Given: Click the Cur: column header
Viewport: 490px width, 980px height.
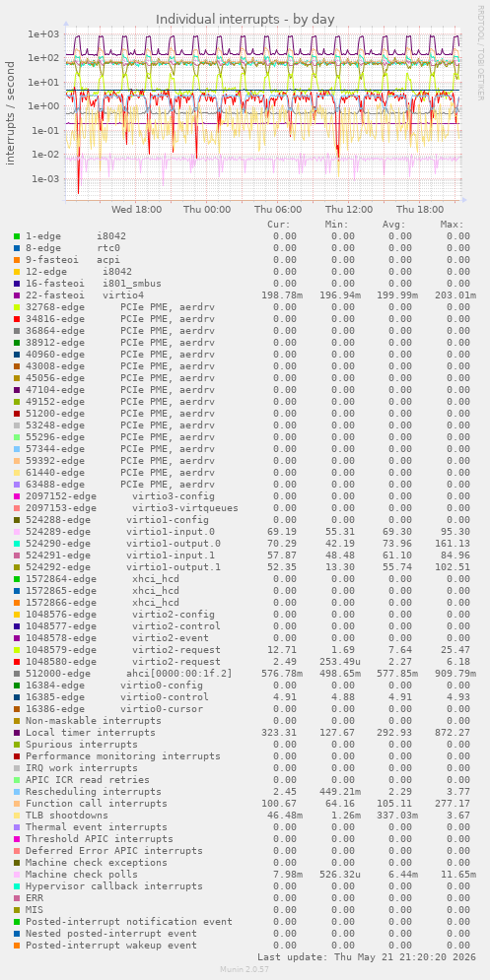Looking at the screenshot, I should (x=278, y=225).
